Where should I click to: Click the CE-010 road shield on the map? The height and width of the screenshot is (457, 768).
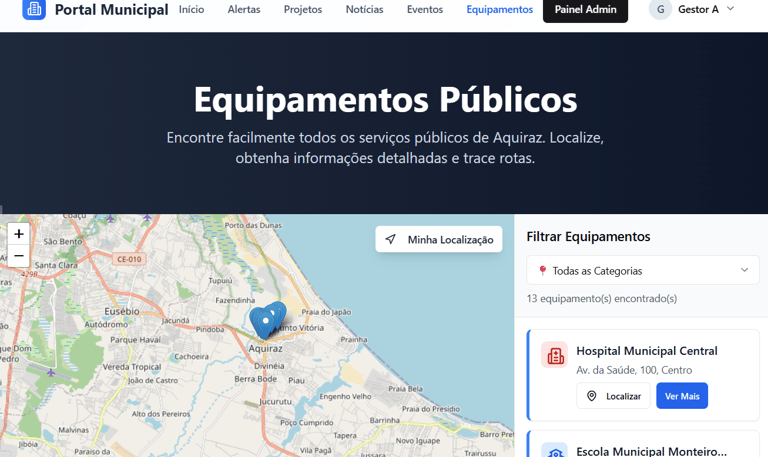pos(129,259)
